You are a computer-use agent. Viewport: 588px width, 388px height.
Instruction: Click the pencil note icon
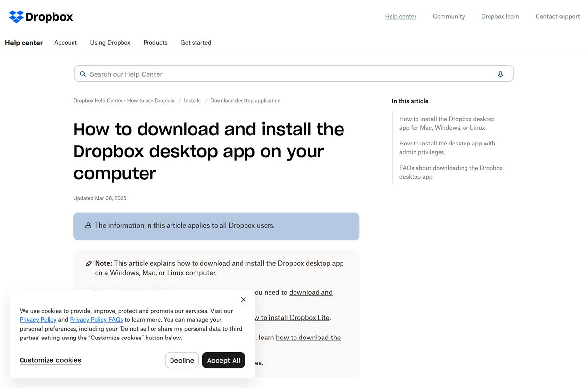89,263
